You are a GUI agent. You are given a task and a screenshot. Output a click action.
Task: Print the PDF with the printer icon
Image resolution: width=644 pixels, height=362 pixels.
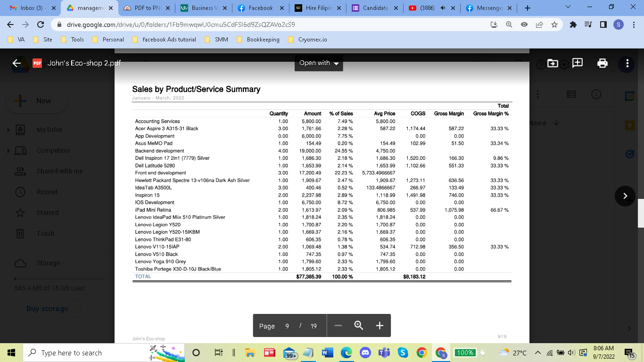coord(603,63)
